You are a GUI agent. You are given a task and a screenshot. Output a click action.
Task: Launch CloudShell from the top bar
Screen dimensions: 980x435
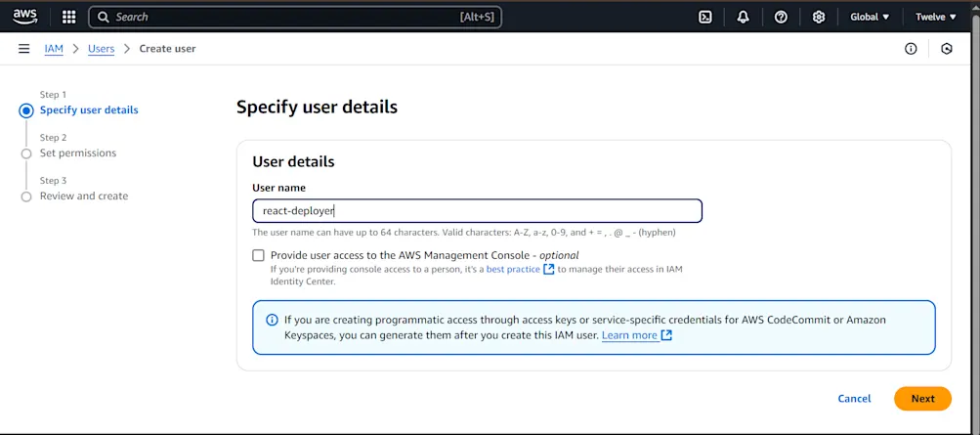[705, 17]
